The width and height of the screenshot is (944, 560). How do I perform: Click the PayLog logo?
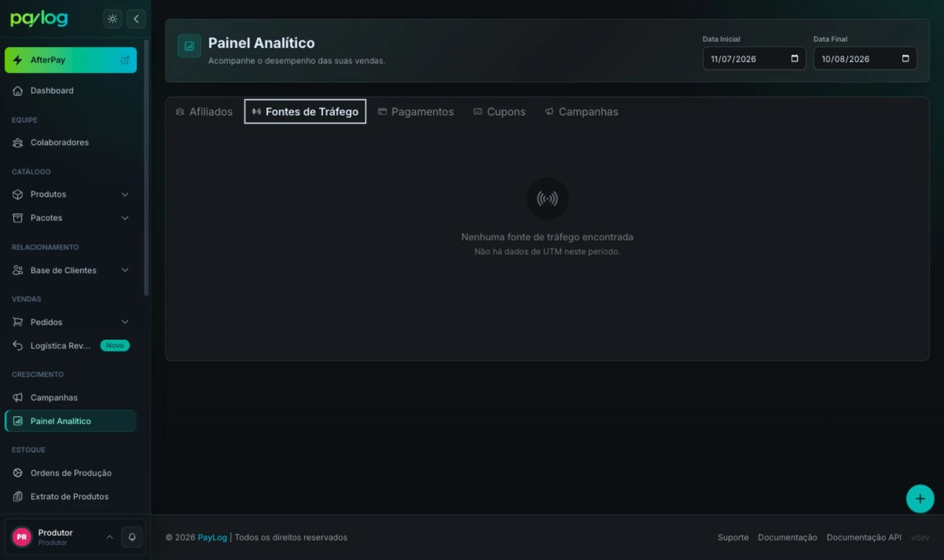[x=39, y=19]
